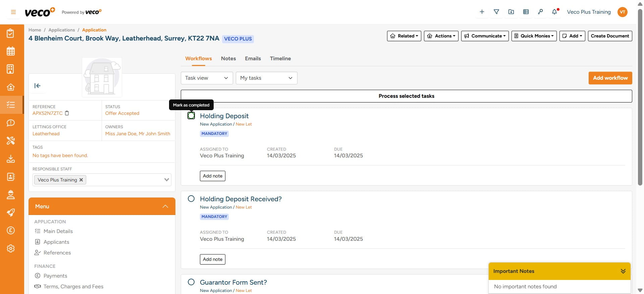
Task: Switch to the Emails tab
Action: [253, 58]
